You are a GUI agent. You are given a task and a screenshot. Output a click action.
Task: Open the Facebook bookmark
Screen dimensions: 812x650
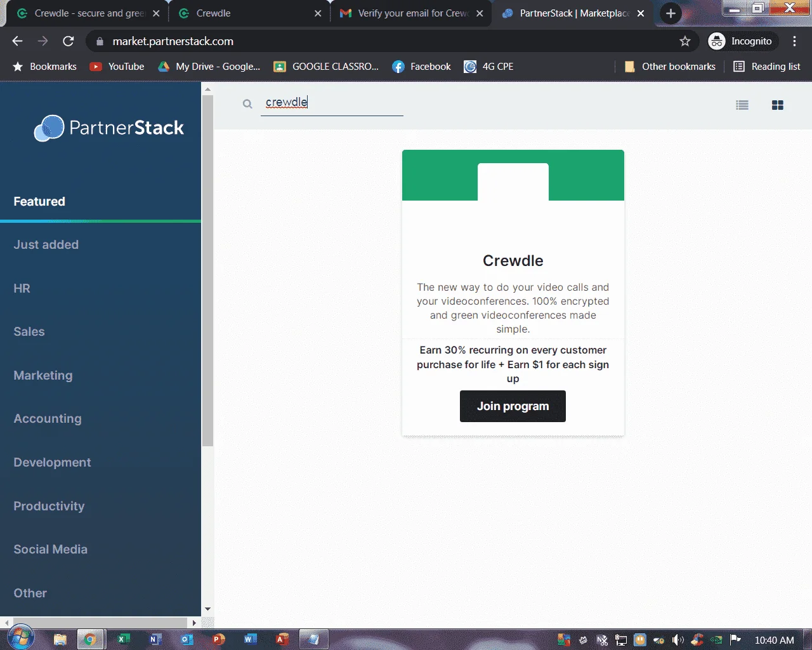(x=422, y=67)
